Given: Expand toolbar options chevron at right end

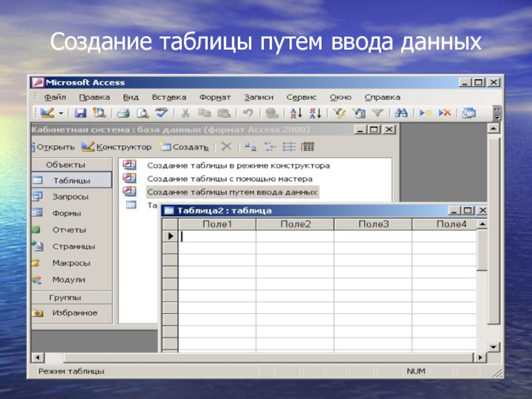Looking at the screenshot, I should click(x=497, y=113).
